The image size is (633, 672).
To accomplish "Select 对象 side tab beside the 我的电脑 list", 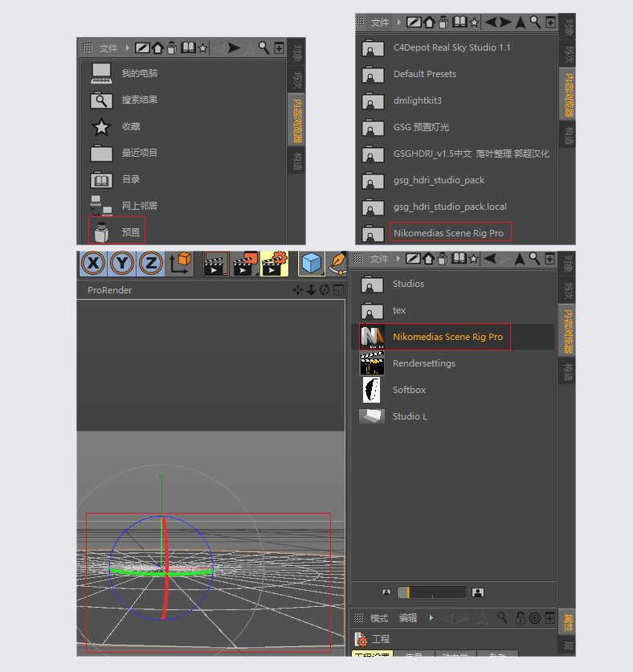I will pyautogui.click(x=296, y=53).
